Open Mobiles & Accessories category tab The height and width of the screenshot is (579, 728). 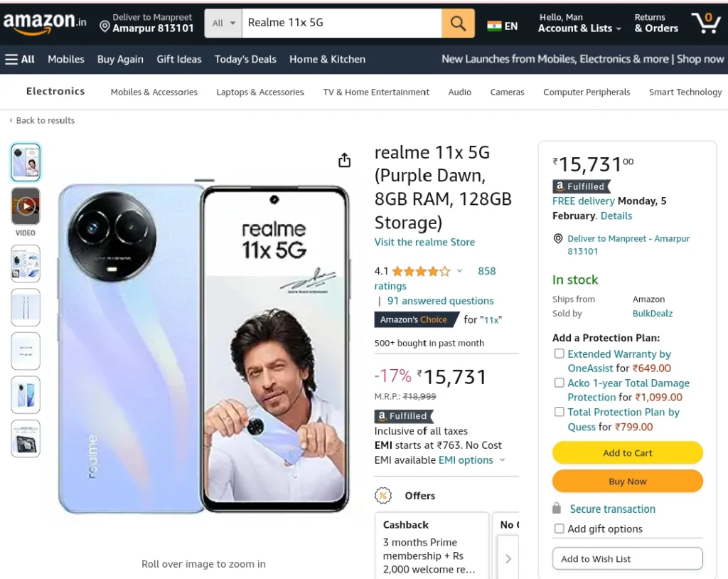coord(154,92)
